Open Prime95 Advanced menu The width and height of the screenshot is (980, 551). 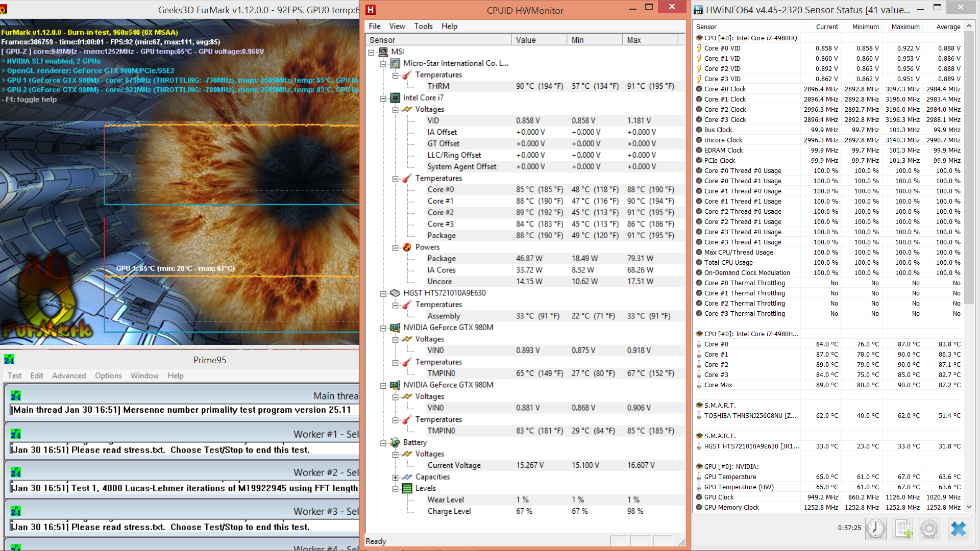pos(69,375)
